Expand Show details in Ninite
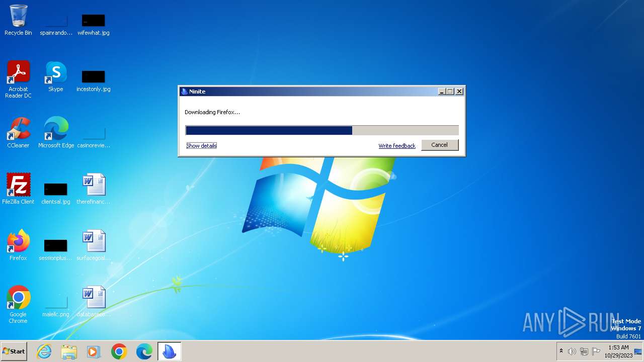Screen dimensions: 644x362 click(201, 146)
